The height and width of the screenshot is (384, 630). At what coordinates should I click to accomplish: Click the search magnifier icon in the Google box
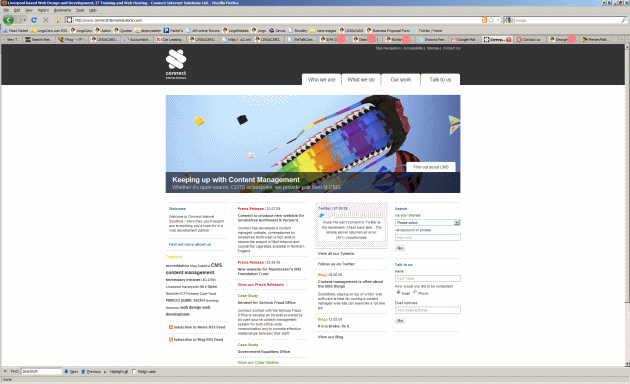pyautogui.click(x=624, y=20)
